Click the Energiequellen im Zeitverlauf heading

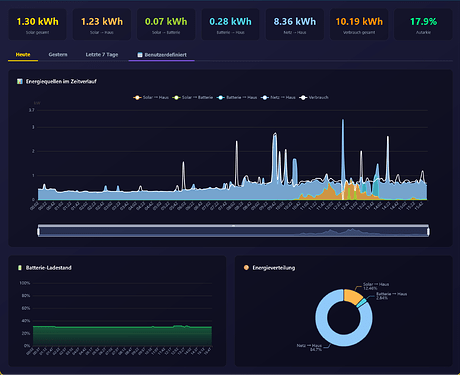[61, 81]
